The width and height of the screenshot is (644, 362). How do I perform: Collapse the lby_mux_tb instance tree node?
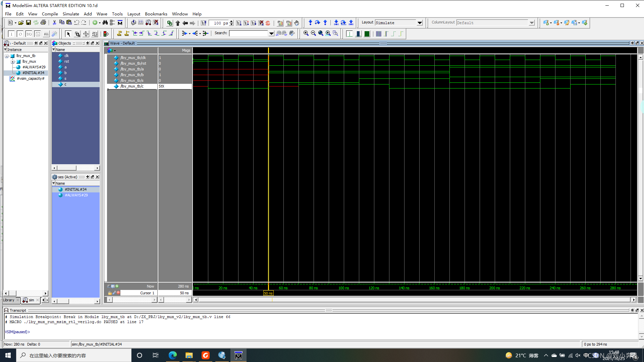tap(7, 56)
